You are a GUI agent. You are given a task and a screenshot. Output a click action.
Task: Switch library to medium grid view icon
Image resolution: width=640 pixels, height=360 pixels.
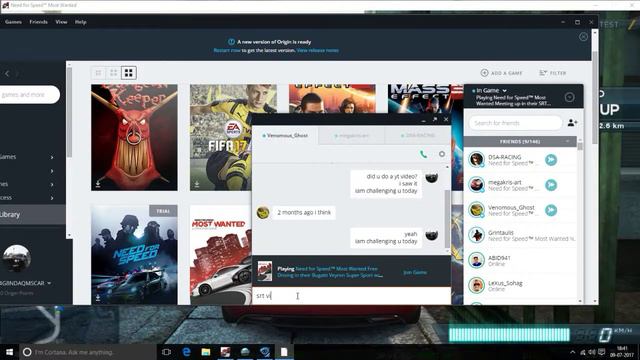coord(113,73)
